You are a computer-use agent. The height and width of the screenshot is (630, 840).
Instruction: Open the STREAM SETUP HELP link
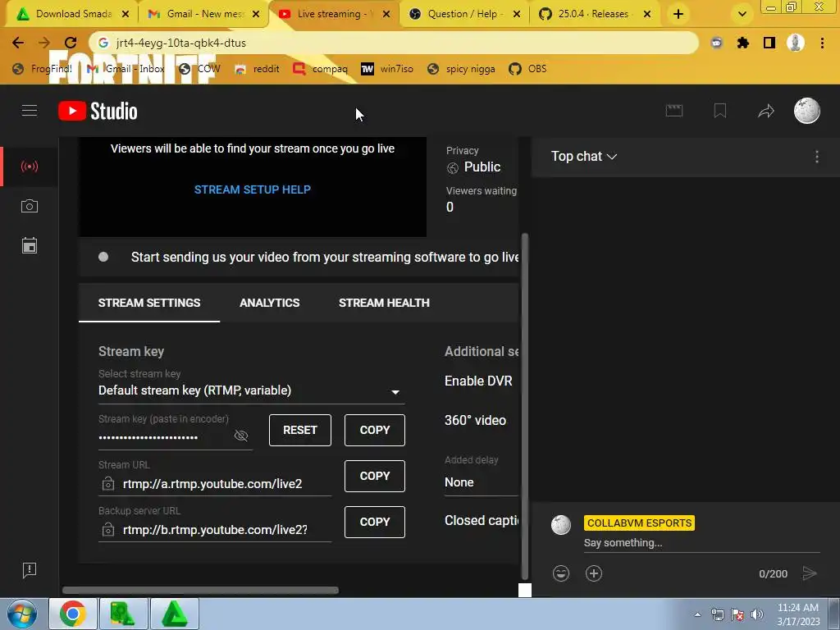tap(253, 189)
